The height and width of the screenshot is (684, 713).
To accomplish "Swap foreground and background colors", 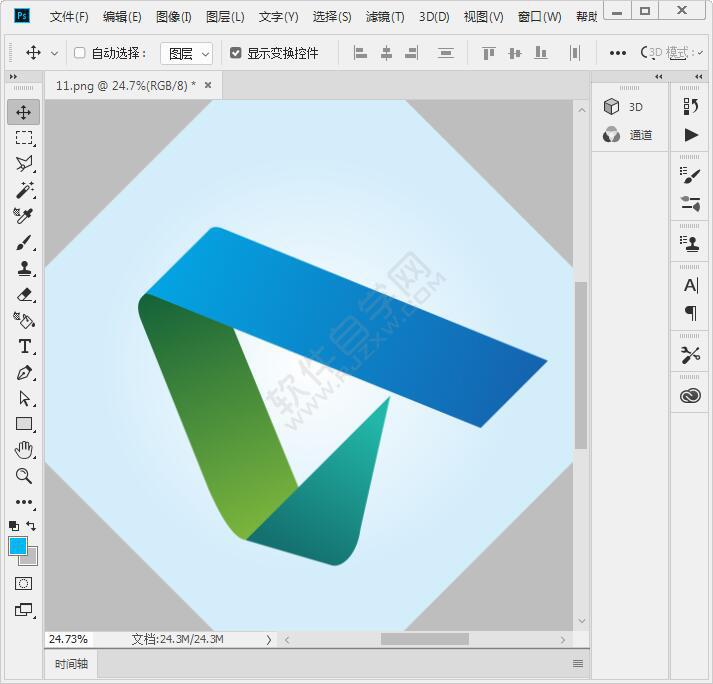I will click(31, 526).
